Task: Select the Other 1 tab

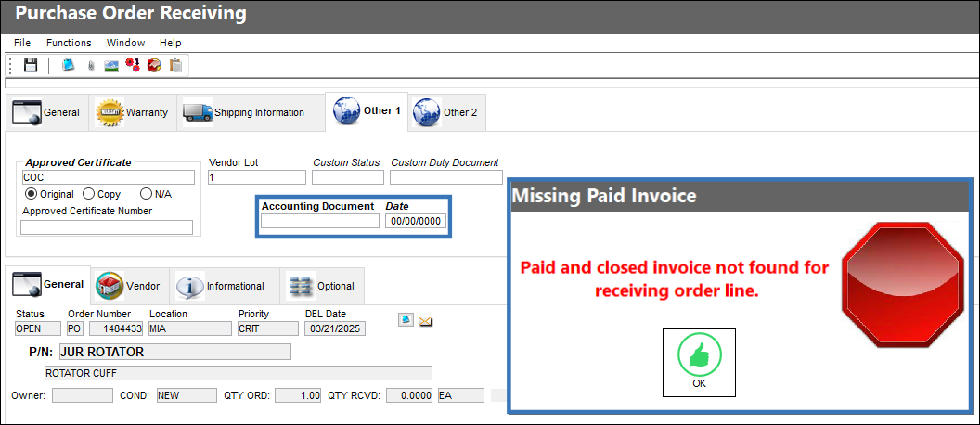Action: click(367, 111)
